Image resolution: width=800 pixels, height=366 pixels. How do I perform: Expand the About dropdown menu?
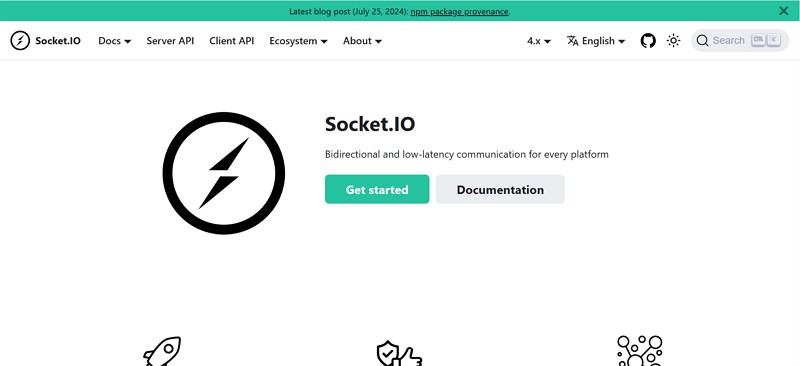click(x=362, y=41)
